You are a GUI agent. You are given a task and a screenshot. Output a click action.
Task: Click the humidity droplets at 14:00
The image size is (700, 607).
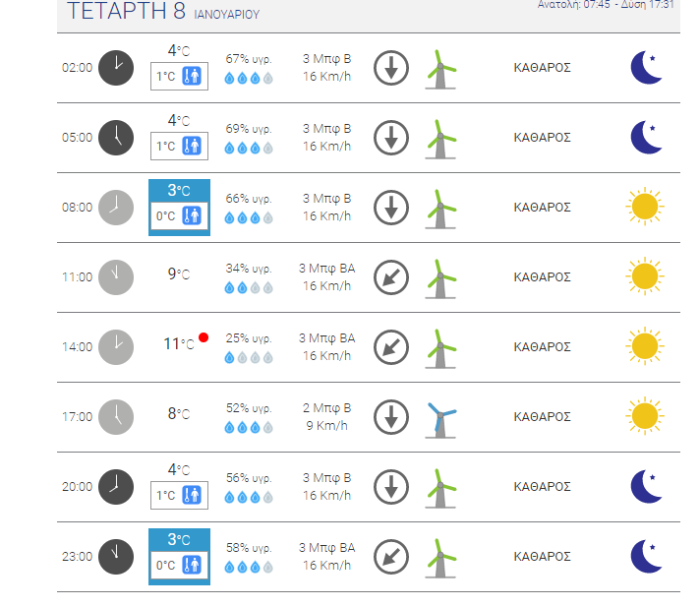249,358
